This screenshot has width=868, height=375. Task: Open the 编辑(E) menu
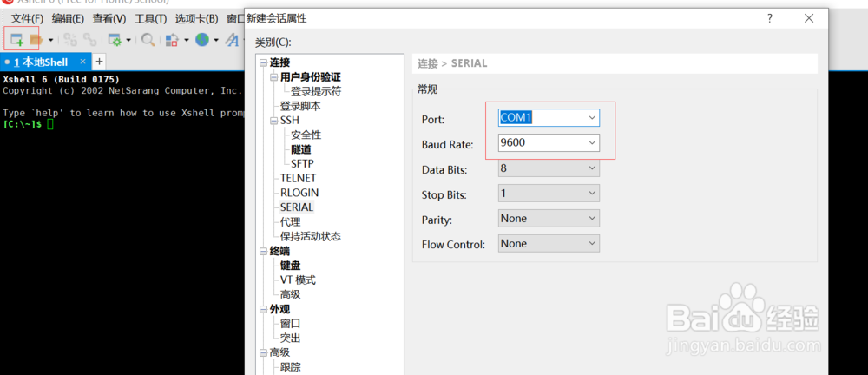(68, 19)
